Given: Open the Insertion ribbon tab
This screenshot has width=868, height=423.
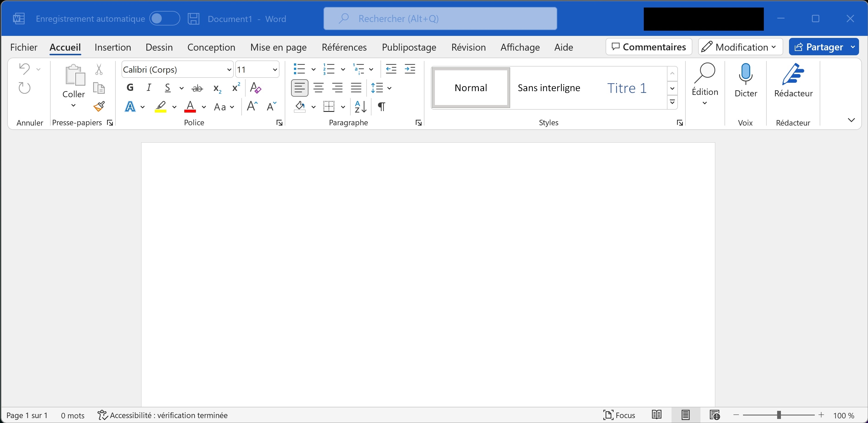Looking at the screenshot, I should [113, 47].
